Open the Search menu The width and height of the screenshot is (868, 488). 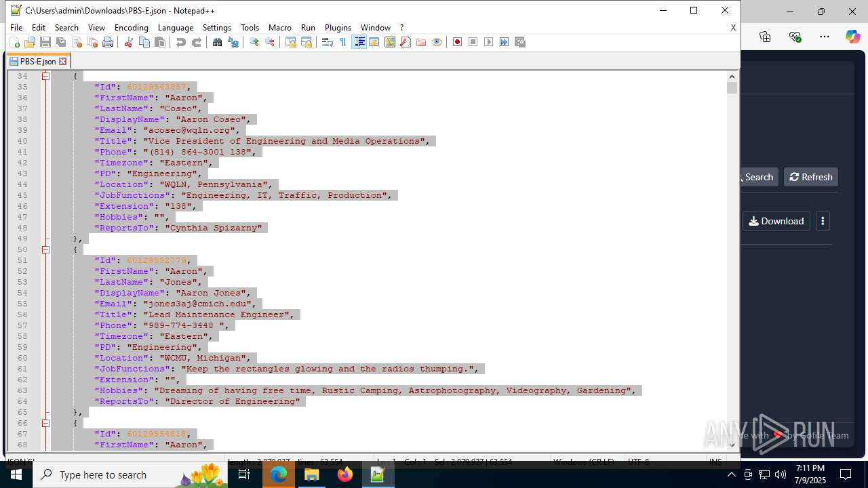tap(66, 27)
